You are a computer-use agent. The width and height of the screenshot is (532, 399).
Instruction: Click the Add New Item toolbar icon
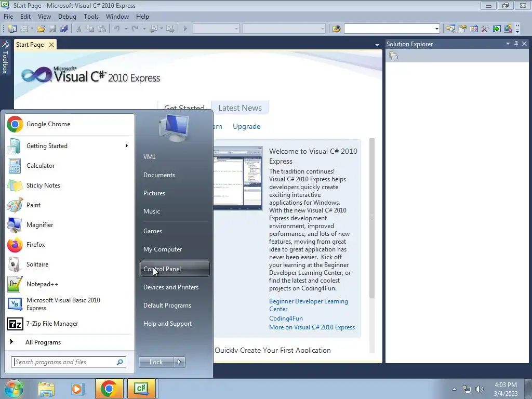pos(24,29)
